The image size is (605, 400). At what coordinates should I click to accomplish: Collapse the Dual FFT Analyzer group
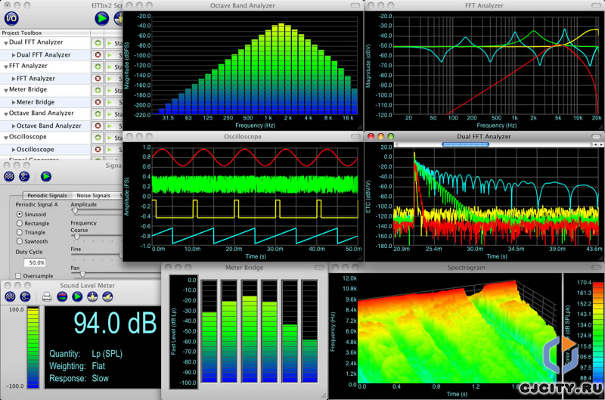5,43
